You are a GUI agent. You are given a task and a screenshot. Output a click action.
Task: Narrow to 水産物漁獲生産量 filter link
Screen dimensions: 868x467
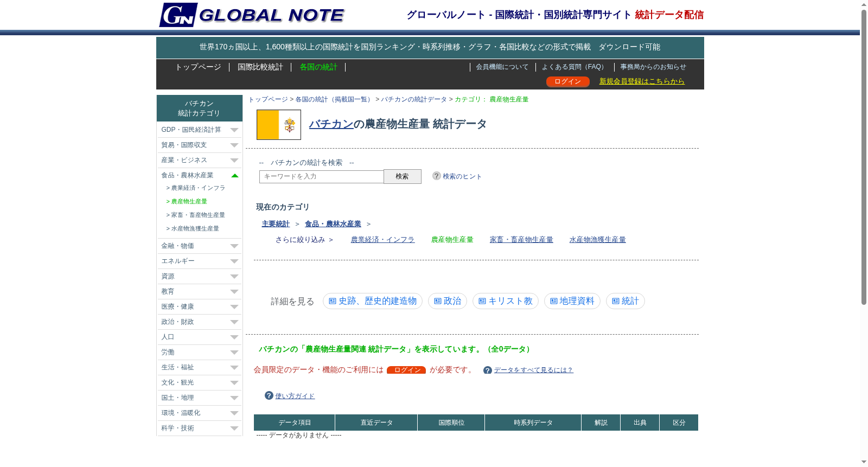coord(597,240)
